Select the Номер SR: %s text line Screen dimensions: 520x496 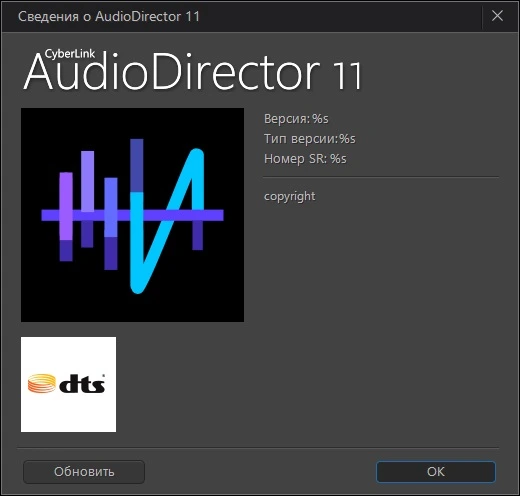coord(305,159)
